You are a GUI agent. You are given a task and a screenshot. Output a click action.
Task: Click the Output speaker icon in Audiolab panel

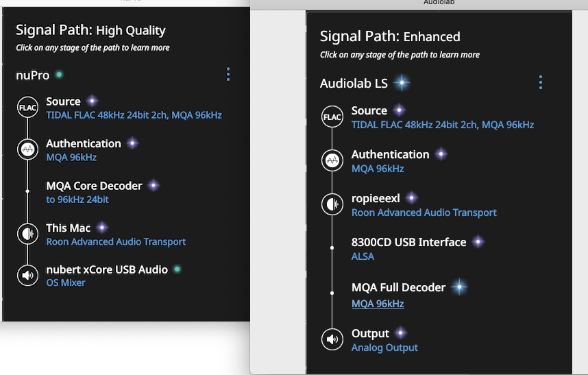tap(332, 339)
